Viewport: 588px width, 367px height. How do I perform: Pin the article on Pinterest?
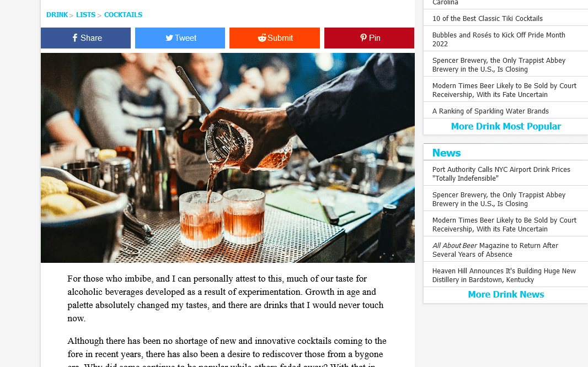(369, 38)
